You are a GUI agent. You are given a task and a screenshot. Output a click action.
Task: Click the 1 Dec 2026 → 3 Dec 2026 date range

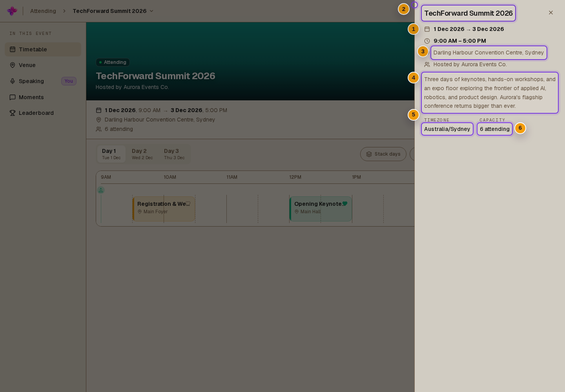469,29
